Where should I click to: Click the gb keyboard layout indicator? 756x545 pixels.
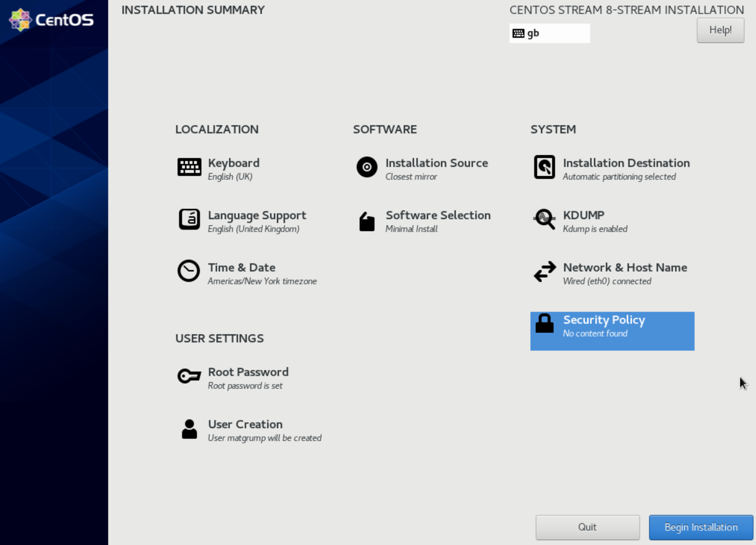click(550, 33)
